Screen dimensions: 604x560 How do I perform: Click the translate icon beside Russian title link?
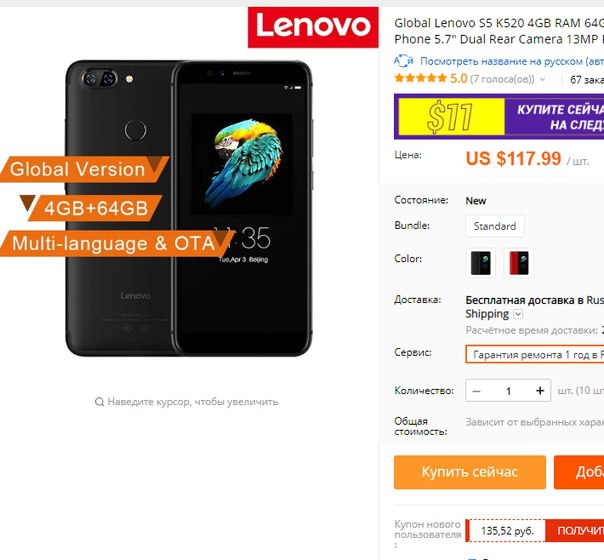coord(403,61)
